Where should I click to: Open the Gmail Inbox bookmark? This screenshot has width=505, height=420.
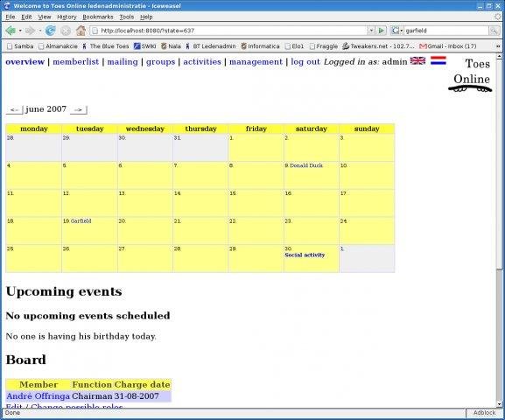tap(447, 46)
